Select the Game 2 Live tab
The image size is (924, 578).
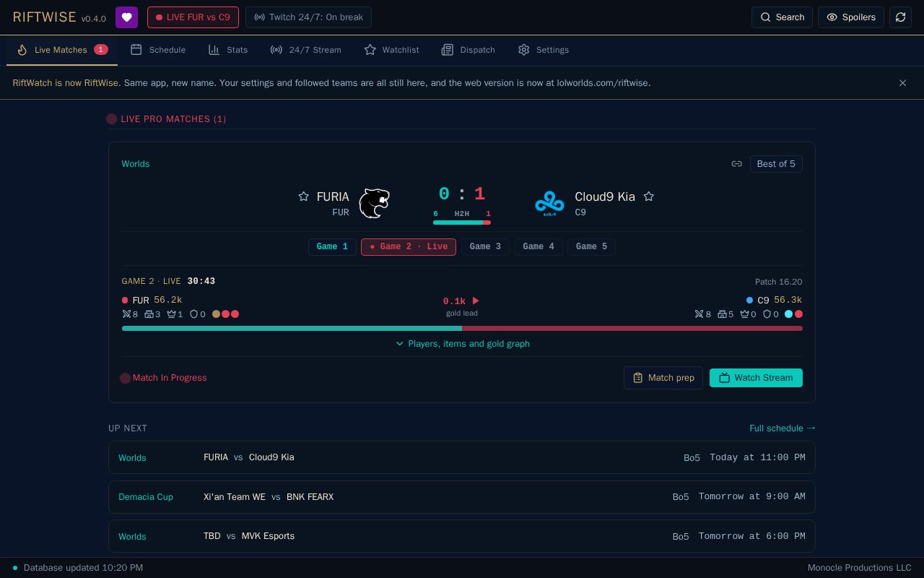point(409,247)
